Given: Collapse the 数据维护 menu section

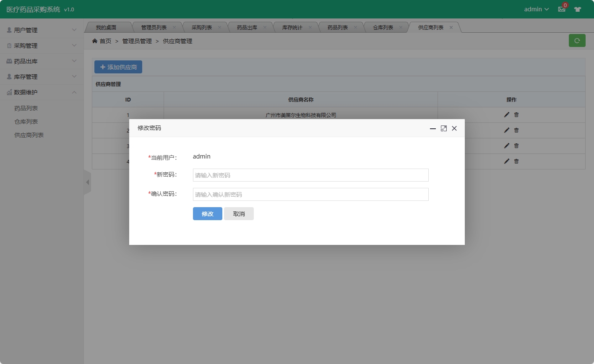Looking at the screenshot, I should [37, 92].
